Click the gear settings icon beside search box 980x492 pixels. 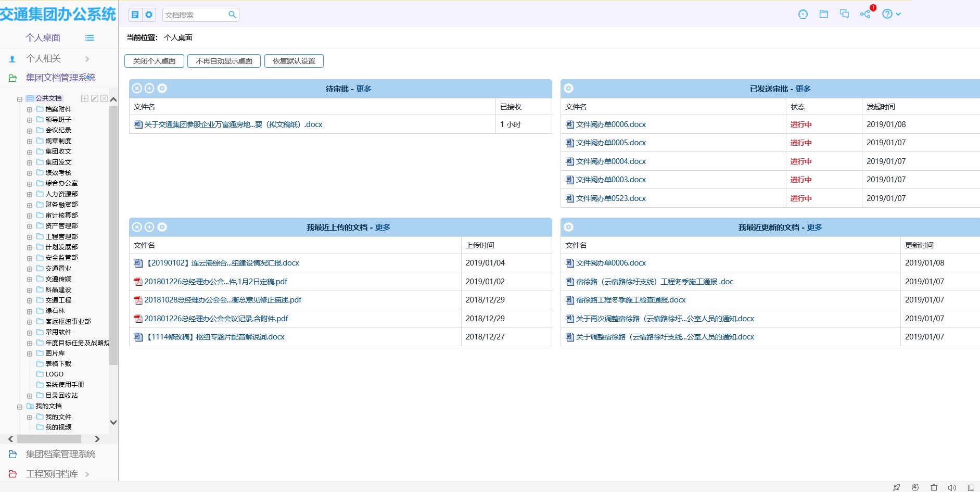[x=149, y=15]
